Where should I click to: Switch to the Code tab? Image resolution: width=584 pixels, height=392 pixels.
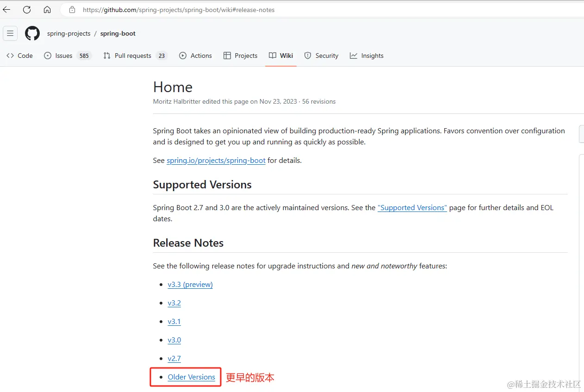coord(19,56)
